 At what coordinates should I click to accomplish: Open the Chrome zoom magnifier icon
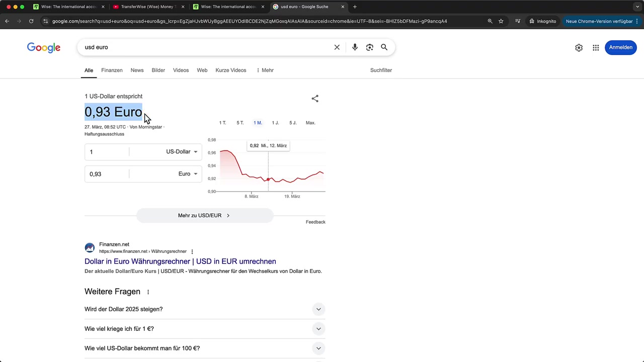490,21
